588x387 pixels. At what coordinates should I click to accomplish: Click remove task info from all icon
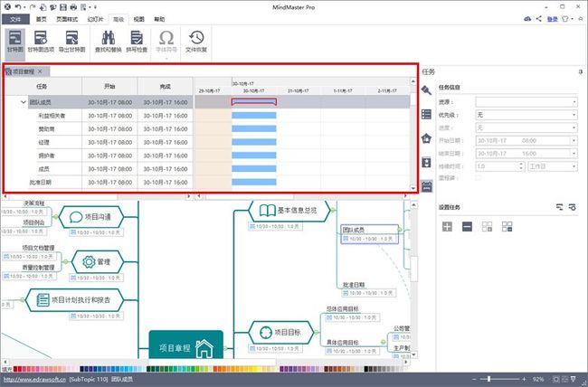coord(507,226)
